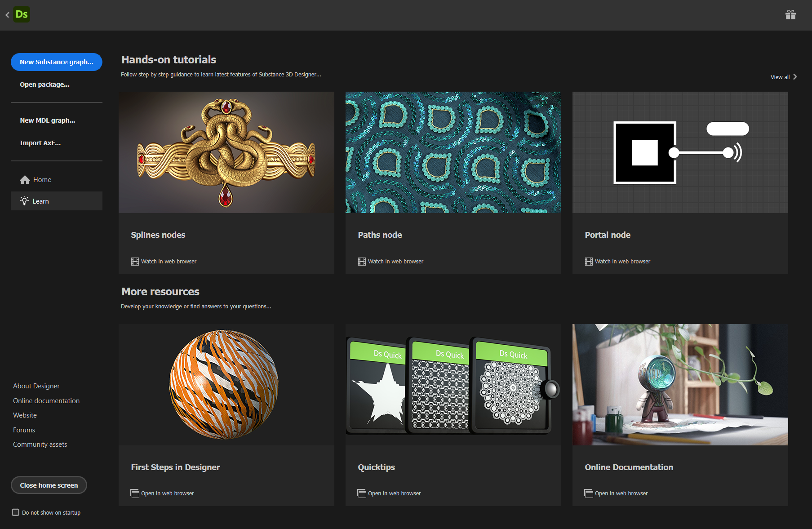Open the gift icon in top right corner
Screen dimensions: 812x529
791,14
